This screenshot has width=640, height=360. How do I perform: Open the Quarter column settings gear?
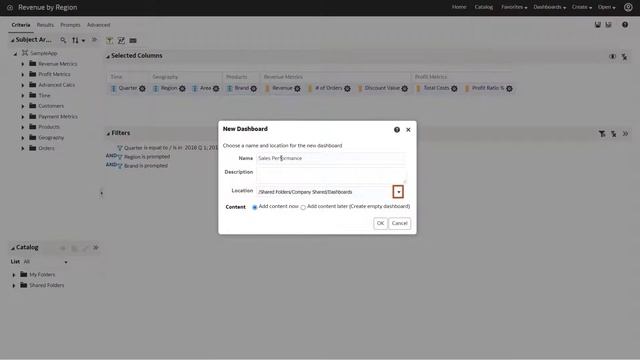click(x=142, y=89)
